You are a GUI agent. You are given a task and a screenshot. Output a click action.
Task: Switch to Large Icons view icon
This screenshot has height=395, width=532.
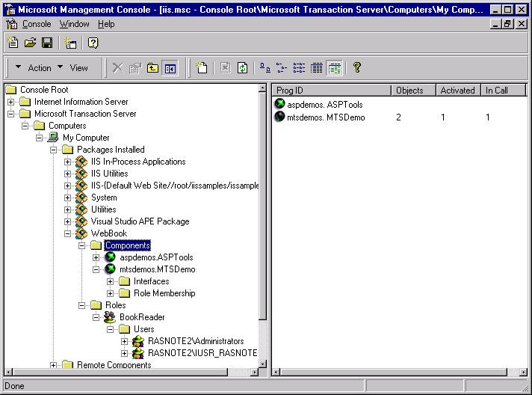(265, 68)
